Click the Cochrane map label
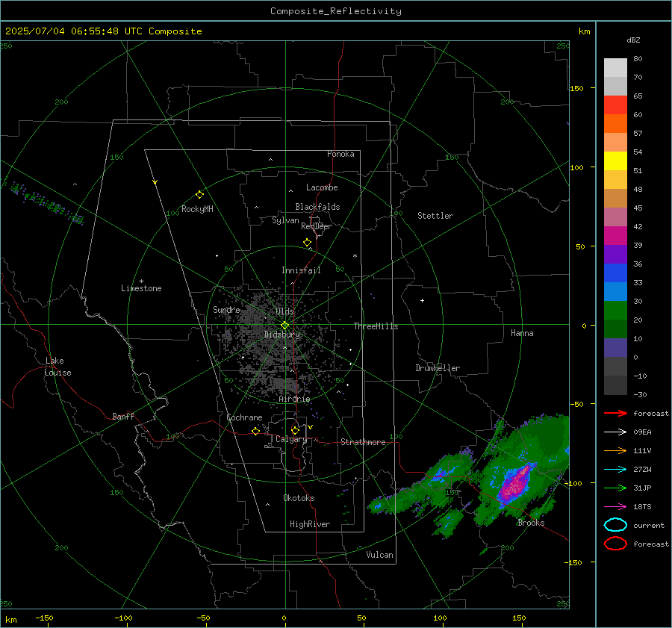The width and height of the screenshot is (672, 628). [x=244, y=417]
